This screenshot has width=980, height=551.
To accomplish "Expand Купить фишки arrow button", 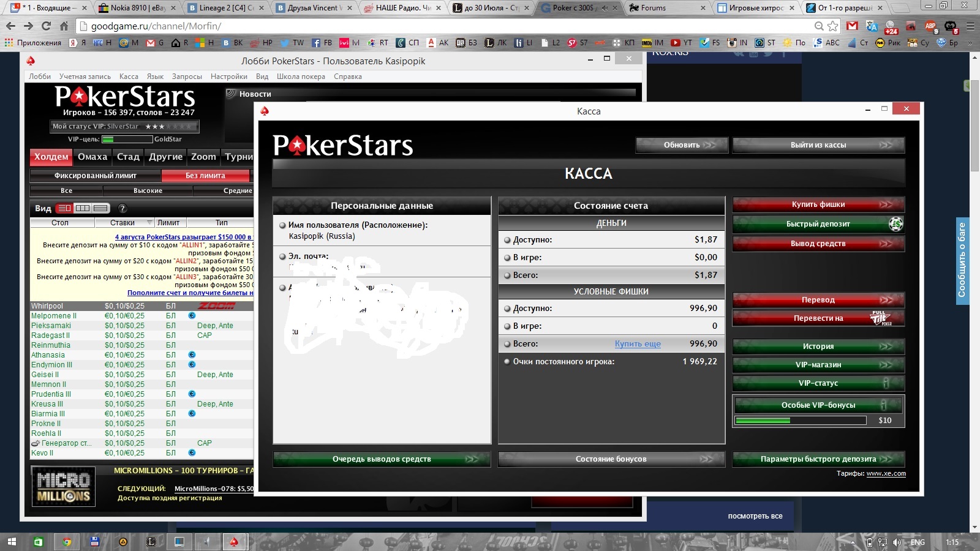I will click(886, 204).
